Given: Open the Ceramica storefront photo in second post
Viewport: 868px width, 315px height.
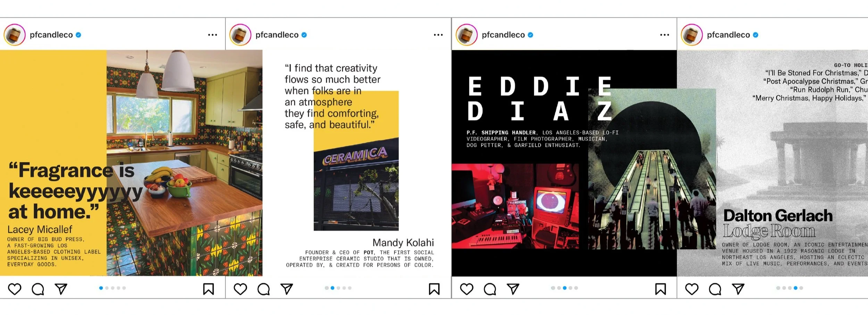Looking at the screenshot, I should tap(356, 184).
